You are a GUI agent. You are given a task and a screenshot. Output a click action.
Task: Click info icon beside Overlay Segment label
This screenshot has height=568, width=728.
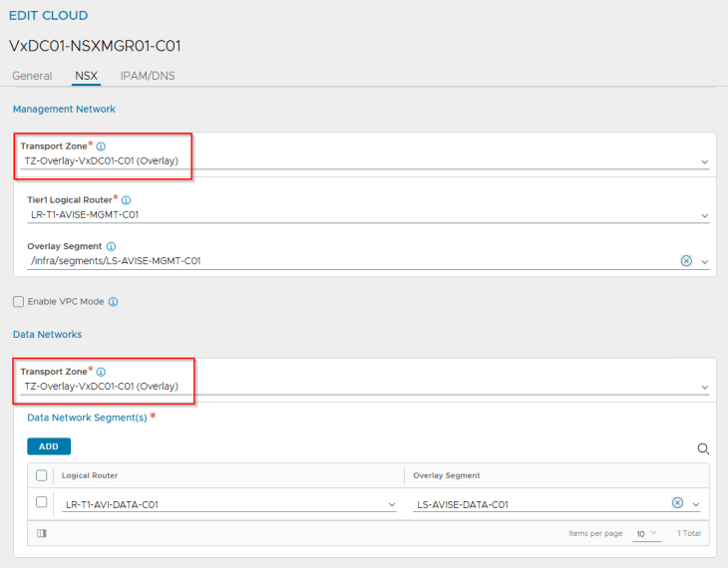click(111, 246)
